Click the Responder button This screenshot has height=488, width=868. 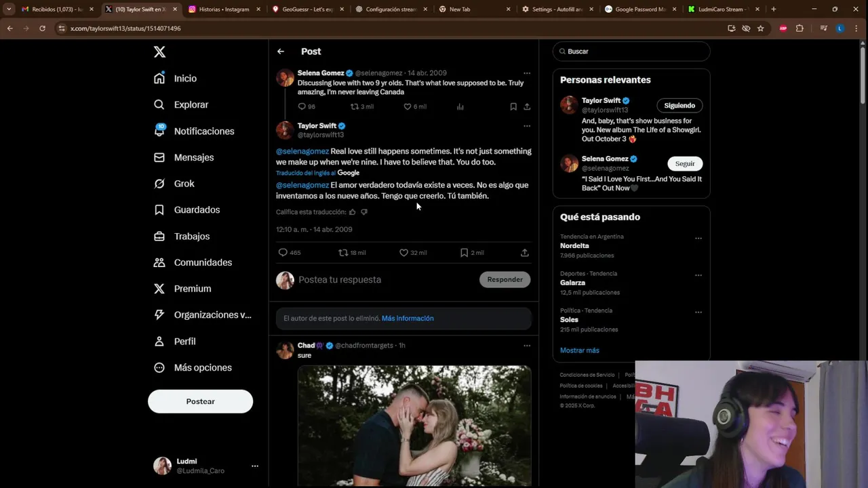pos(505,280)
